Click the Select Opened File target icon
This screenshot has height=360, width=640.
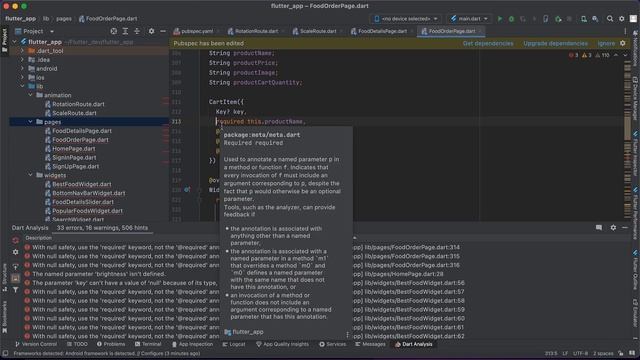113,31
